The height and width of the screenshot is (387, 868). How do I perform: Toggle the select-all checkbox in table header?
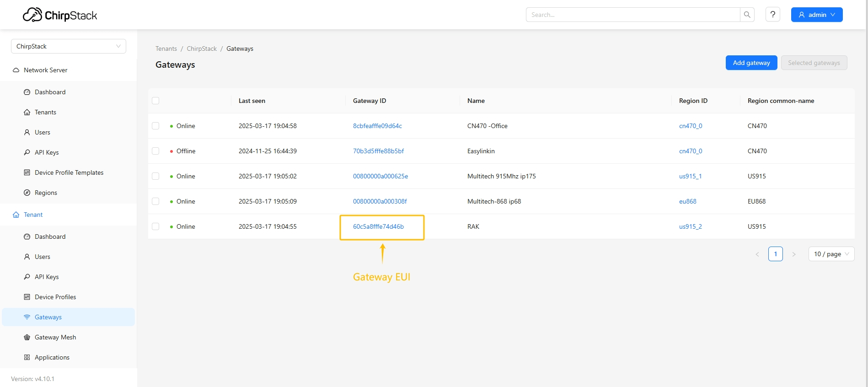click(x=155, y=101)
